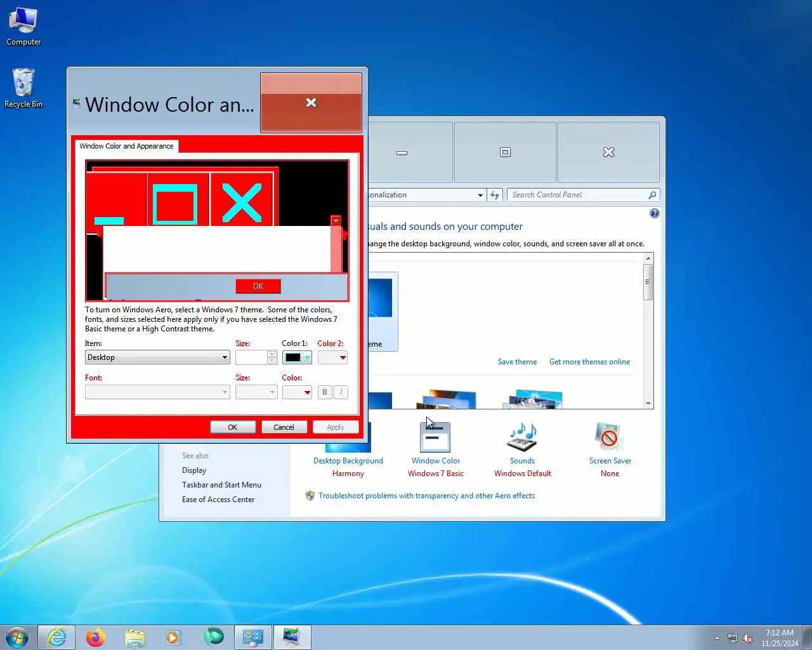This screenshot has width=812, height=650.
Task: Switch to the Window Color taskbar button
Action: coord(292,637)
